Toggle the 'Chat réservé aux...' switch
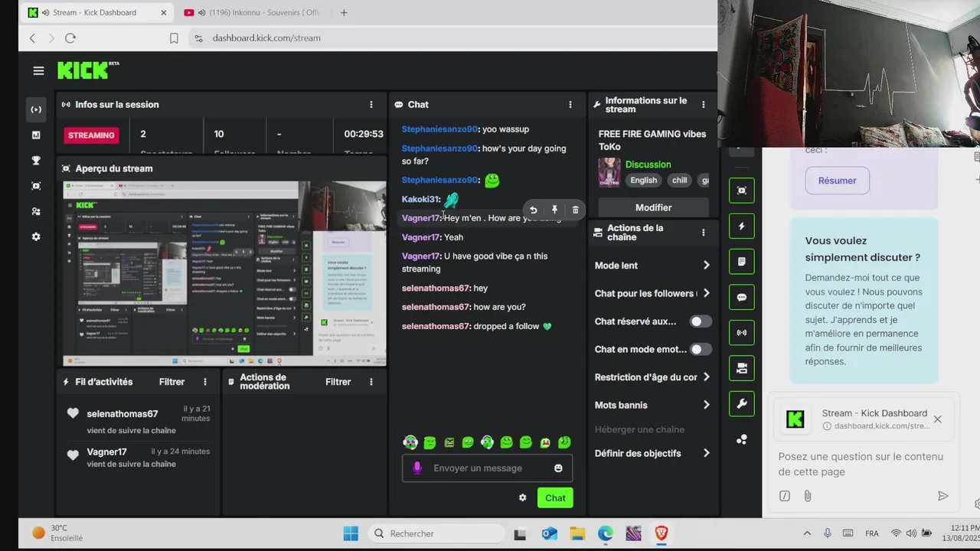 pyautogui.click(x=701, y=321)
